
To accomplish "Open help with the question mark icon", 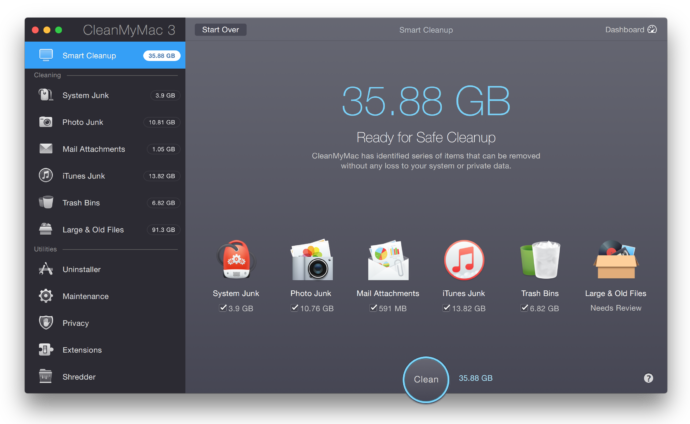I will [x=648, y=378].
